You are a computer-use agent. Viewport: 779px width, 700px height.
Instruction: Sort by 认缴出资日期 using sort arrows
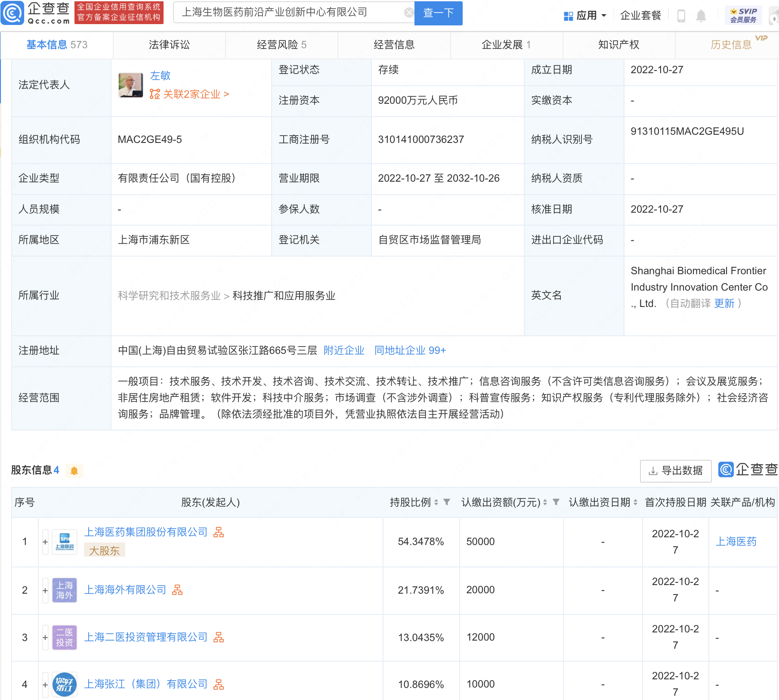pos(635,502)
